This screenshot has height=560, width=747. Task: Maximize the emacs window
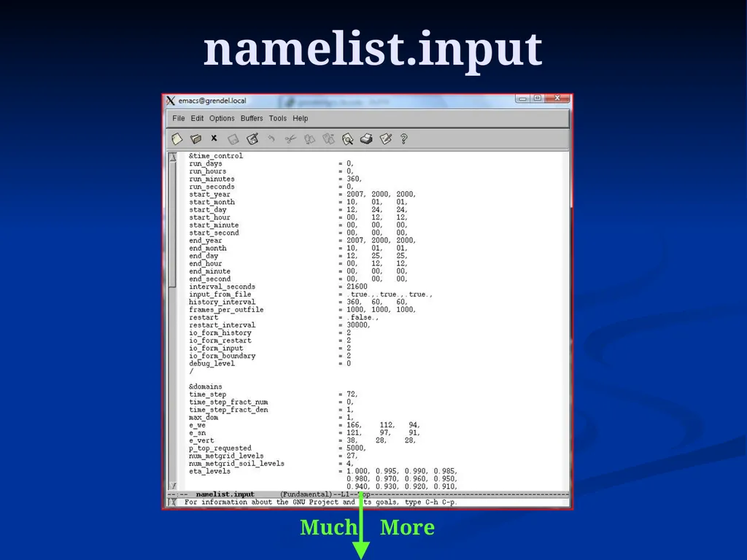tap(538, 98)
